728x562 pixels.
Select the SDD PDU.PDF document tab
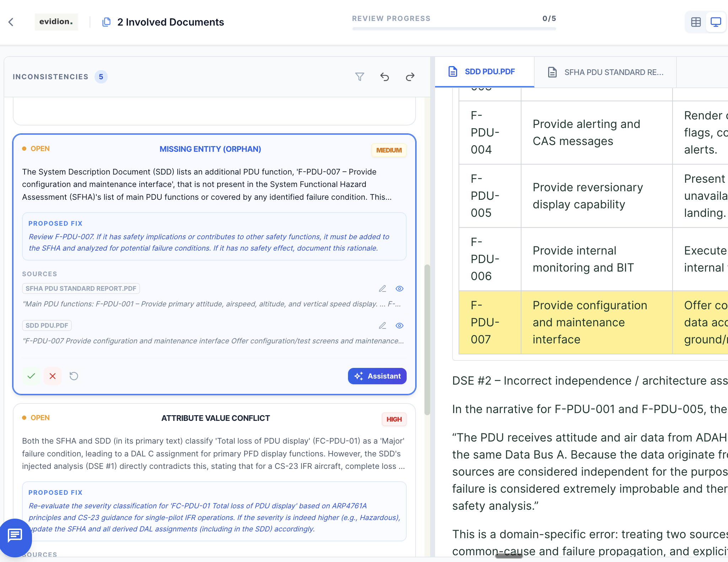click(485, 71)
